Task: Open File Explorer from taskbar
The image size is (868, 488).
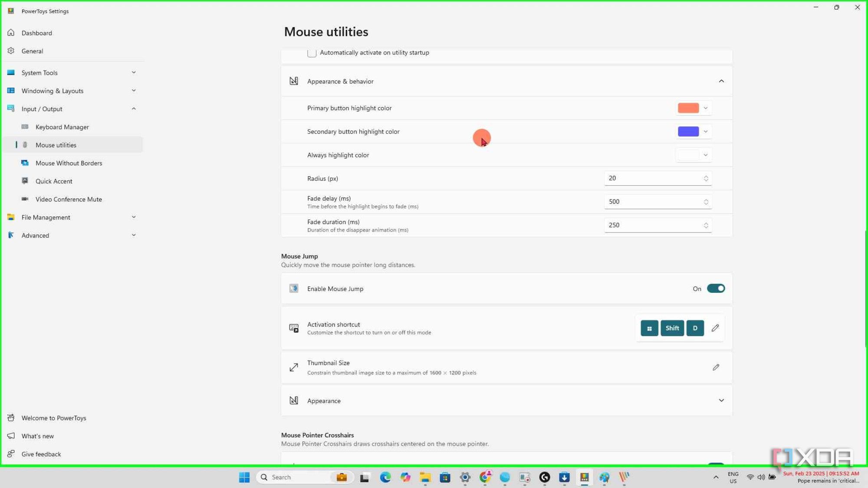Action: click(x=425, y=477)
